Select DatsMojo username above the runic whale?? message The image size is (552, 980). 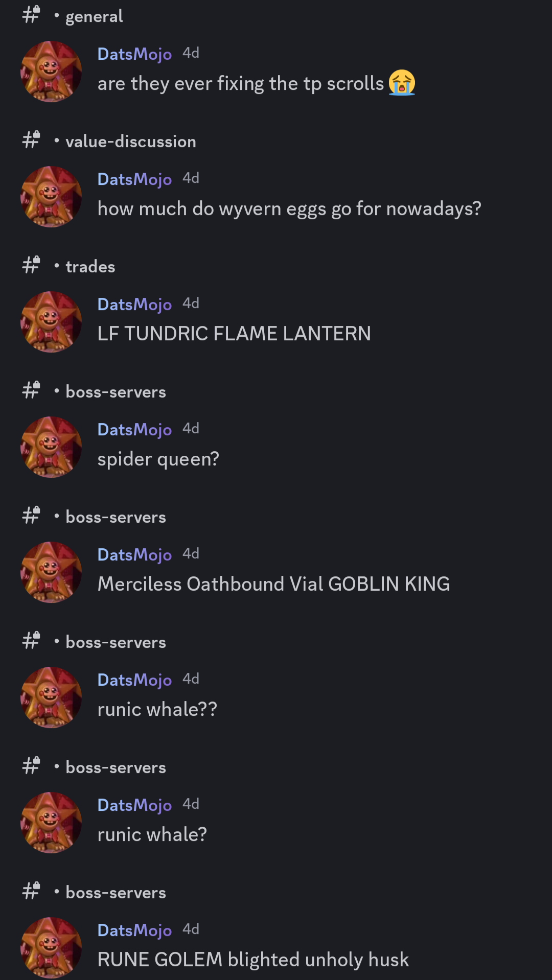tap(134, 680)
